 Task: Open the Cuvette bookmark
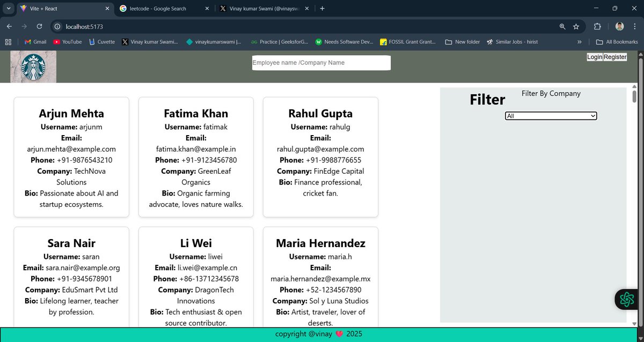(x=101, y=42)
